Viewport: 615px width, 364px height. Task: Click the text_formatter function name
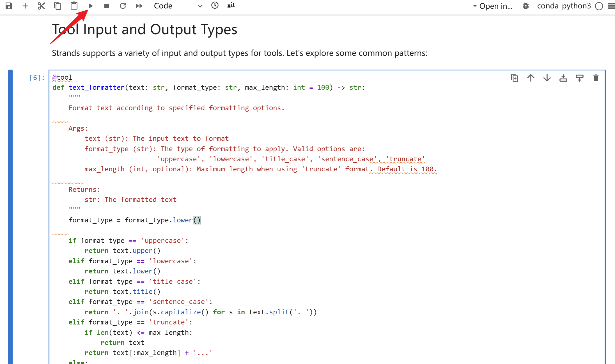97,87
